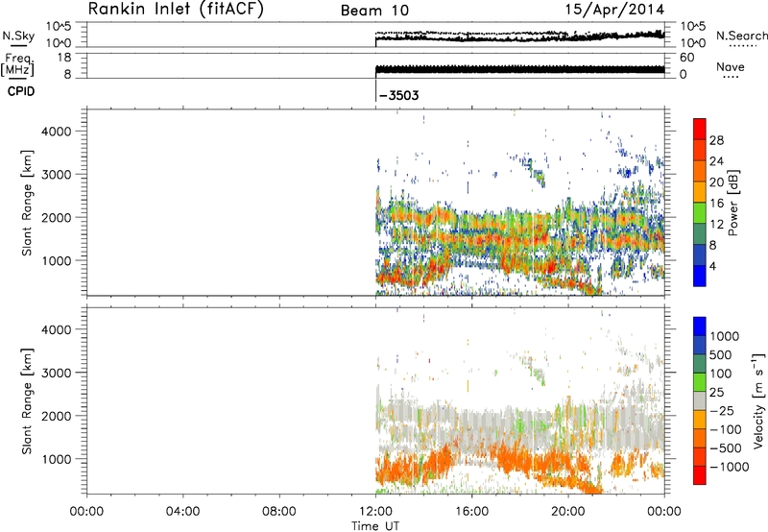Image resolution: width=768 pixels, height=532 pixels.
Task: Click the '04:00' time axis label
Action: click(x=183, y=512)
